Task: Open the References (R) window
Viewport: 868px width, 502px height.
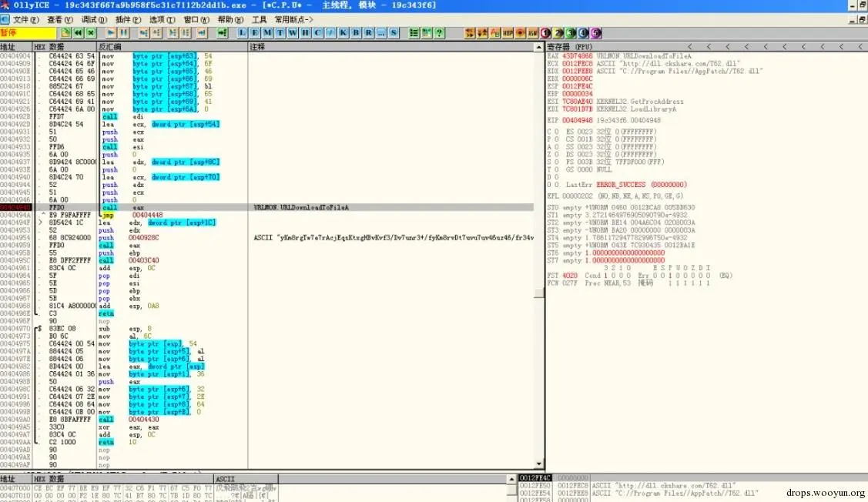Action: [369, 32]
